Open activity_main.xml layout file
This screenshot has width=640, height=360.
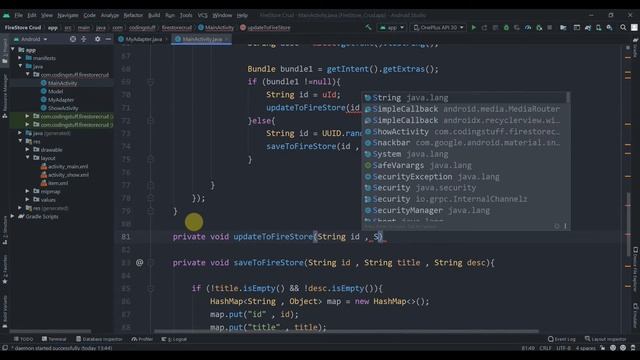64,167
